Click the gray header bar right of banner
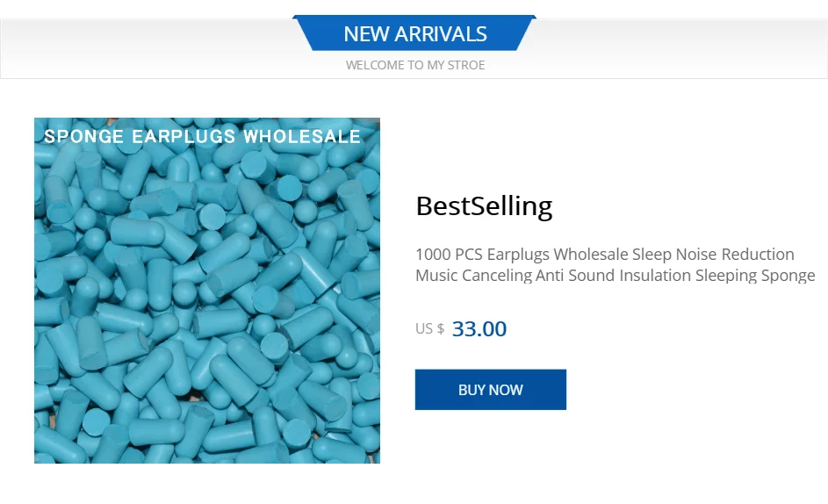The height and width of the screenshot is (504, 828). click(x=681, y=47)
